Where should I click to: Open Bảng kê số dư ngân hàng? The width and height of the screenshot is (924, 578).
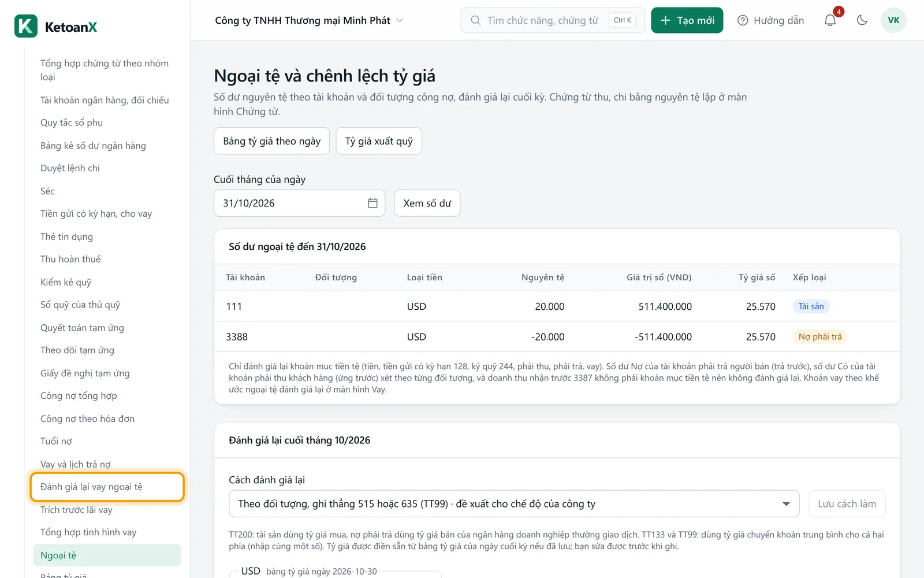(107, 146)
